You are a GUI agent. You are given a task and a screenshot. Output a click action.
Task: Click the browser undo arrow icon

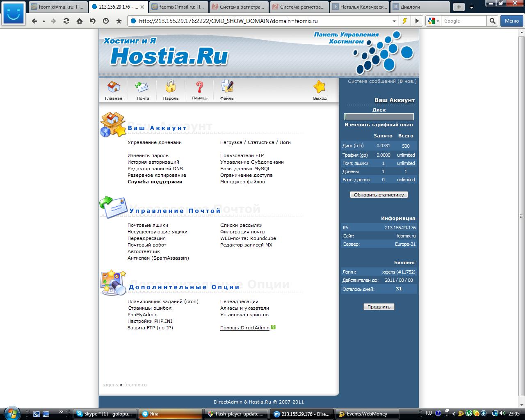point(93,21)
